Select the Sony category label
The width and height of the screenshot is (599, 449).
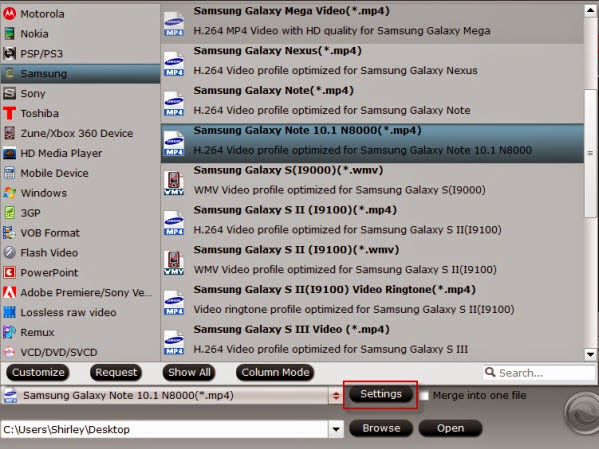33,93
